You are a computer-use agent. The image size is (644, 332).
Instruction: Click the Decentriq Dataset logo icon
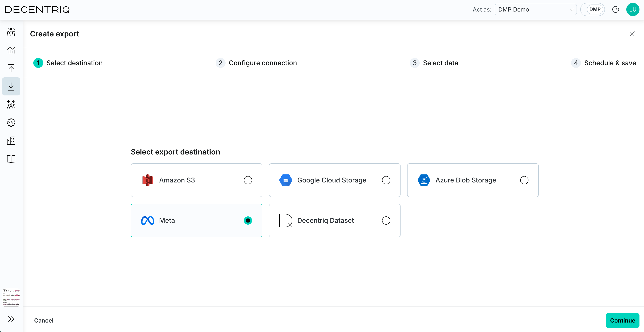tap(286, 221)
